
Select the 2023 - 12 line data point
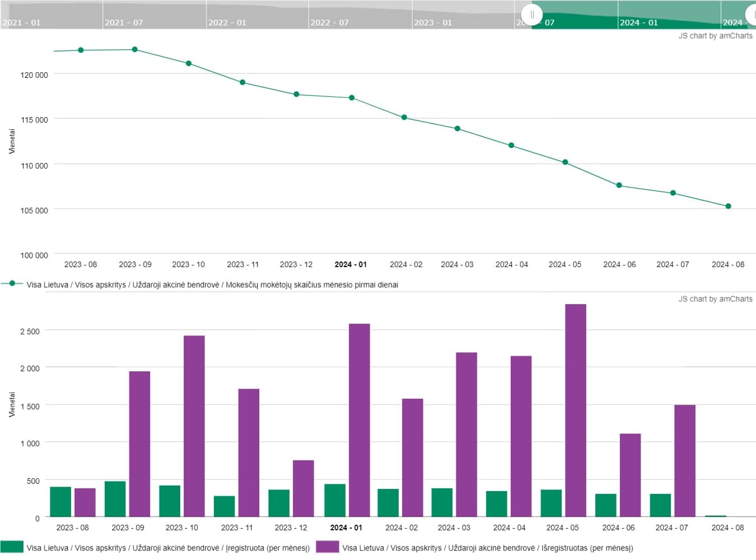click(x=297, y=95)
